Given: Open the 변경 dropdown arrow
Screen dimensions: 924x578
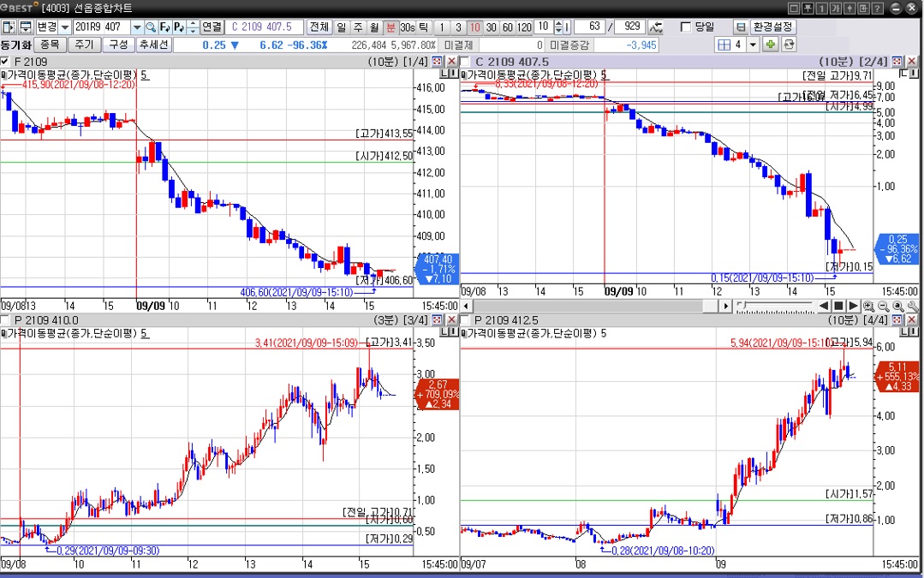Looking at the screenshot, I should pyautogui.click(x=65, y=27).
